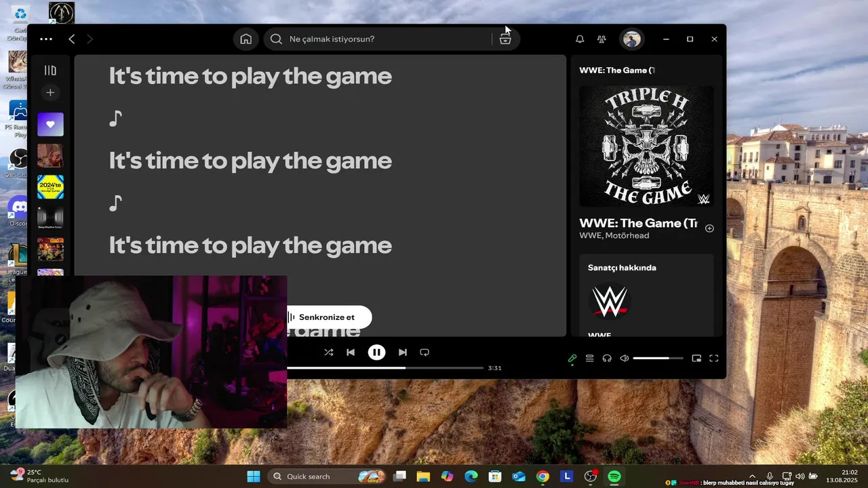
Task: Open weather widget 25°C Parçalı bulutlu
Action: pyautogui.click(x=39, y=476)
